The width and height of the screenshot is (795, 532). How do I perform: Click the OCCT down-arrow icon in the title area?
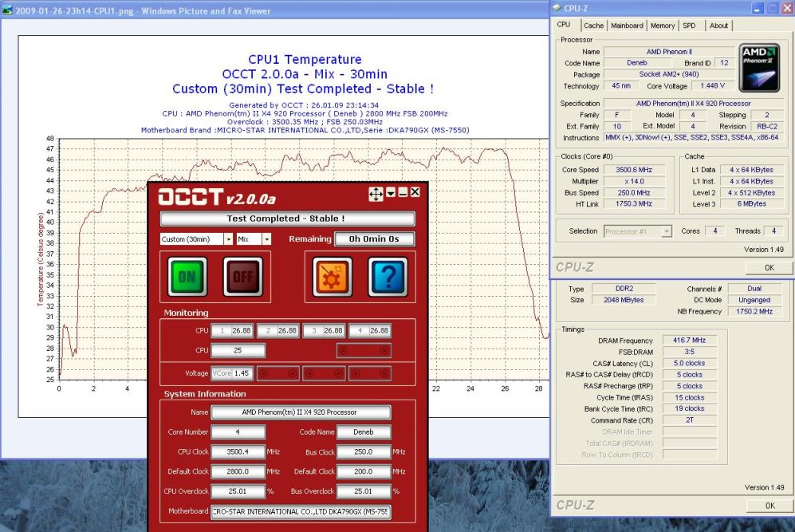tap(391, 192)
